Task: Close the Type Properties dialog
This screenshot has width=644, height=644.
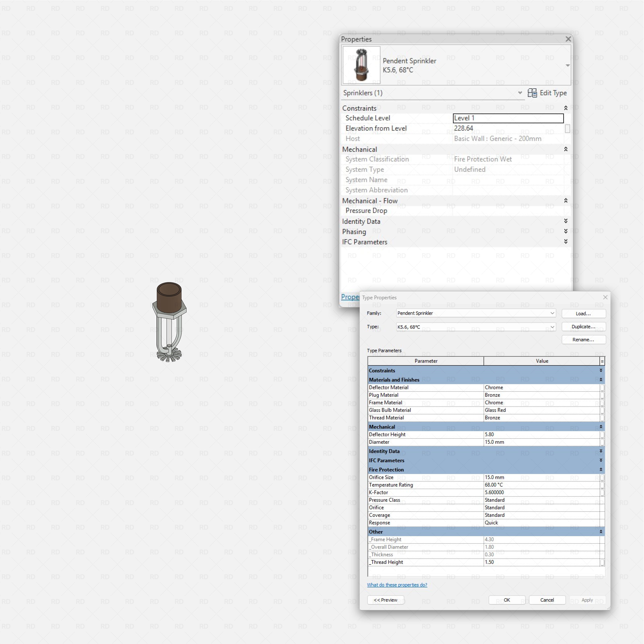Action: click(605, 297)
